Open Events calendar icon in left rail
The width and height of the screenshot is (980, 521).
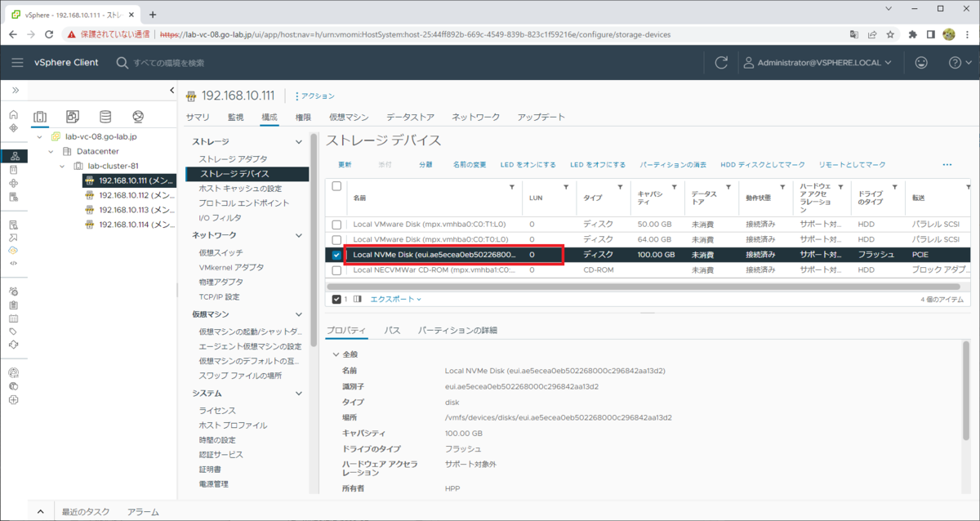point(13,318)
